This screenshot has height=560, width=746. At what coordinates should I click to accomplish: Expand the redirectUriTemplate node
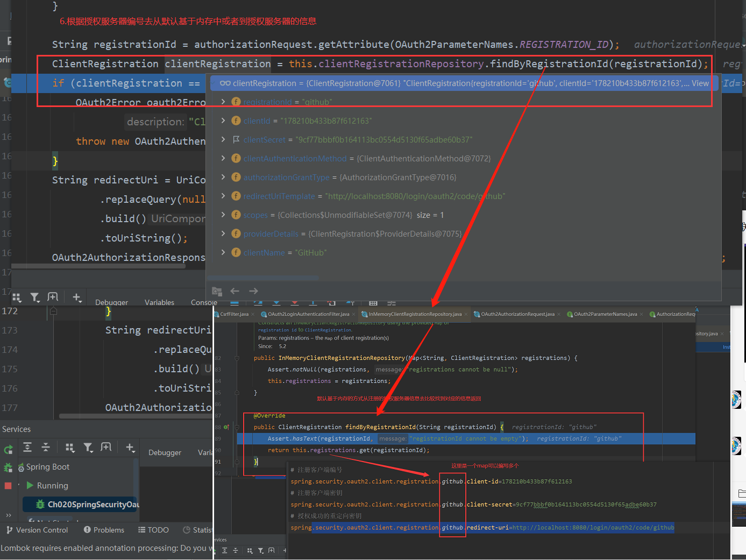click(223, 196)
